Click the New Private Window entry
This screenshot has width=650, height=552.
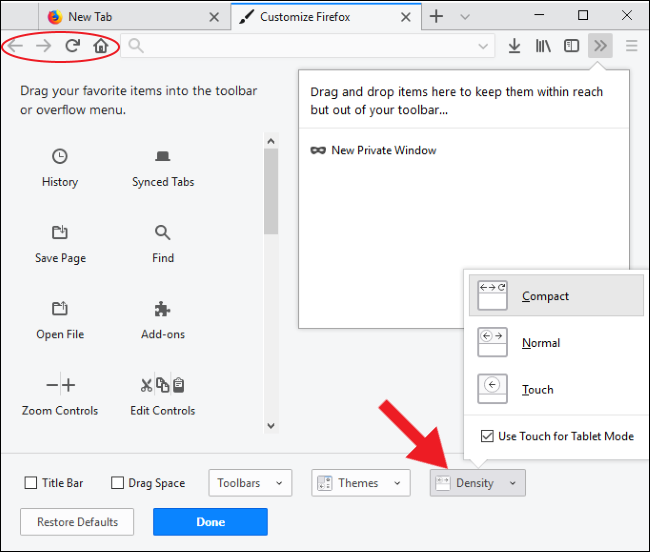click(373, 150)
